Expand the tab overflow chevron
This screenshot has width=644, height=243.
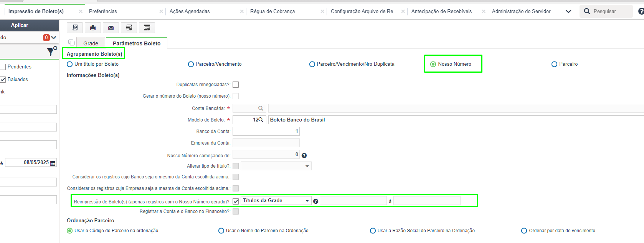click(568, 12)
